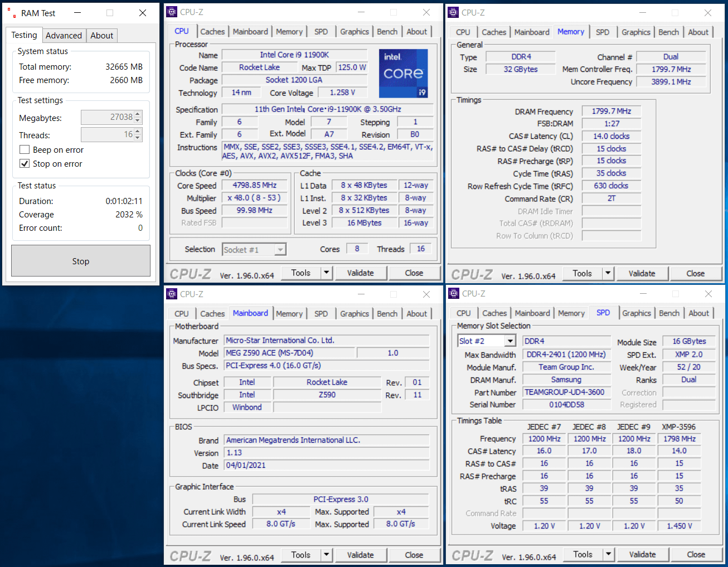The height and width of the screenshot is (567, 728).
Task: Open CPU tab in Mainboard window
Action: point(182,314)
